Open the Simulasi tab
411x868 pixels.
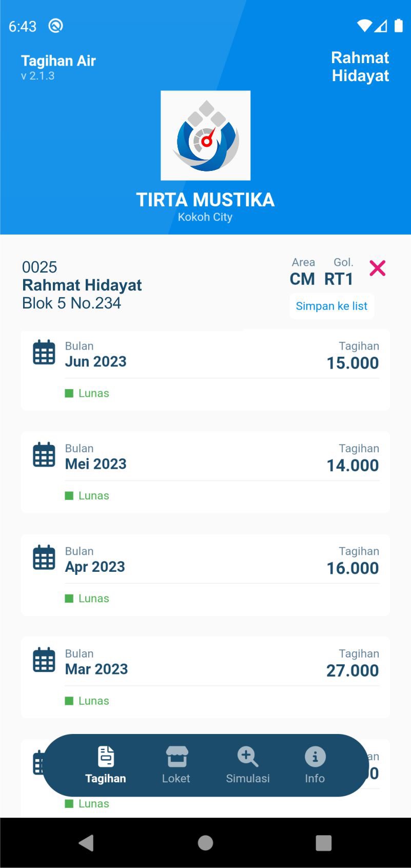247,765
